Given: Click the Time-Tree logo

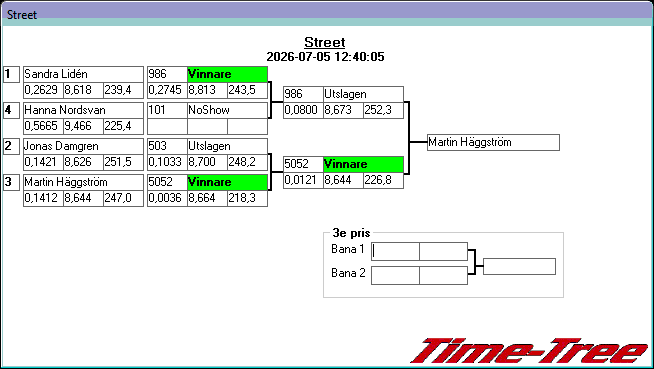Looking at the screenshot, I should [529, 351].
